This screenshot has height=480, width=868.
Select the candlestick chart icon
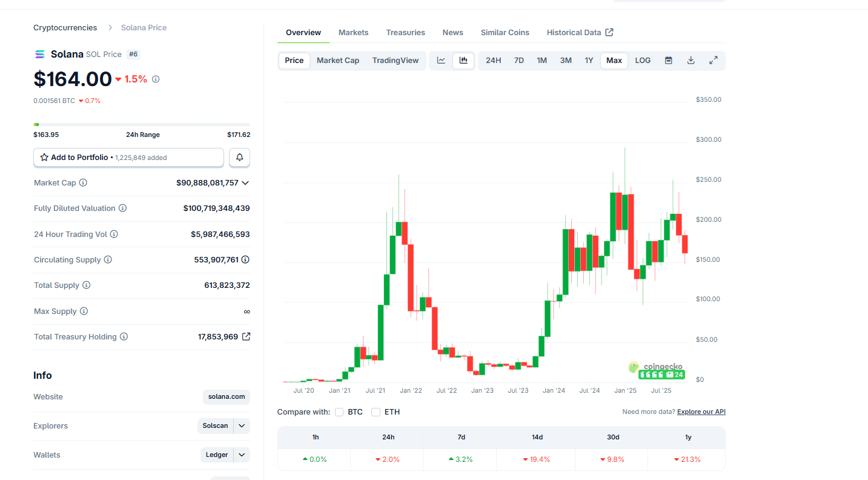coord(463,60)
